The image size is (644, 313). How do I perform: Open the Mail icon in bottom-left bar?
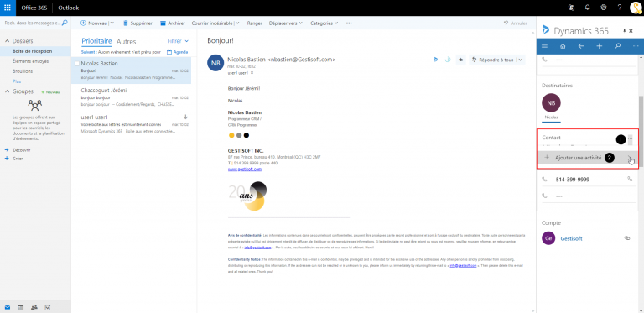tap(8, 307)
